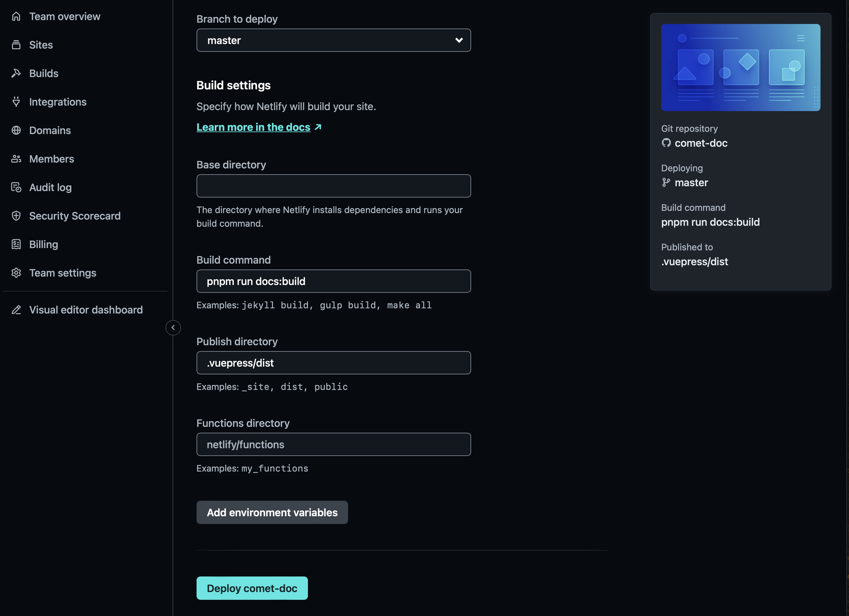The height and width of the screenshot is (616, 849).
Task: Open the Branch to deploy dropdown
Action: (333, 40)
